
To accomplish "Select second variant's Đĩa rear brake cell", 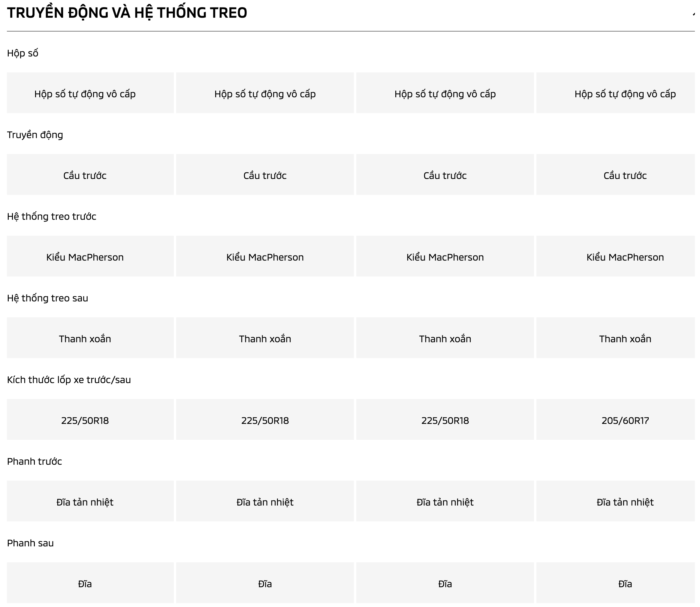I will [x=265, y=583].
